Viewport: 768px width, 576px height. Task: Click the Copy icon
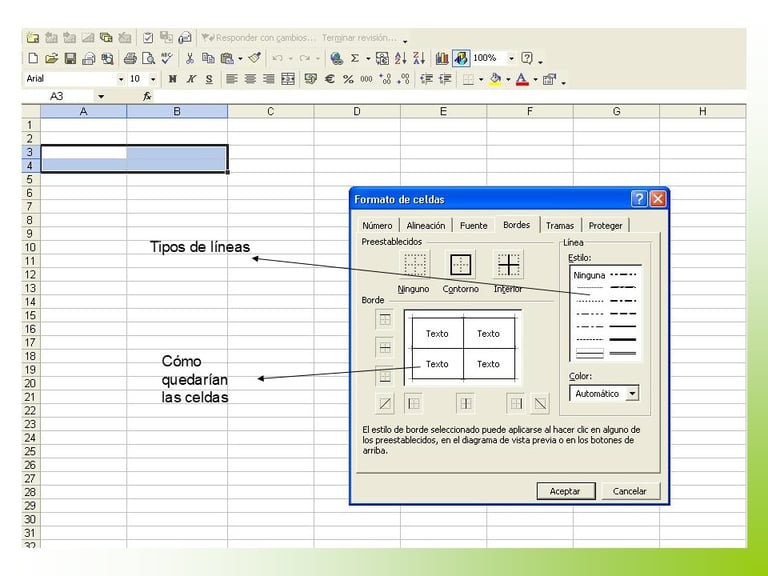(x=208, y=58)
